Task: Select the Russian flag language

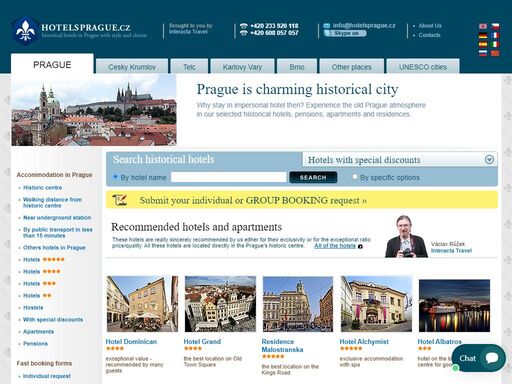Action: pyautogui.click(x=483, y=53)
